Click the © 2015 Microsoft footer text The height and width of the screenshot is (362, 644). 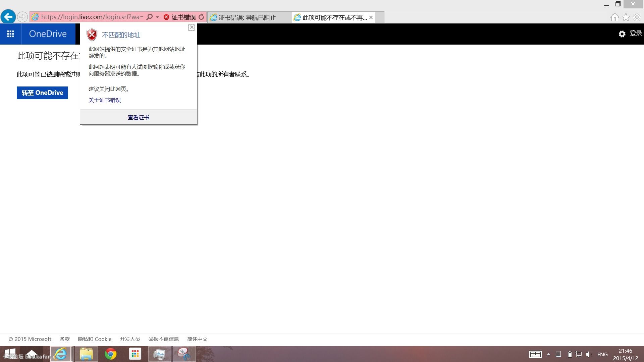click(x=30, y=339)
